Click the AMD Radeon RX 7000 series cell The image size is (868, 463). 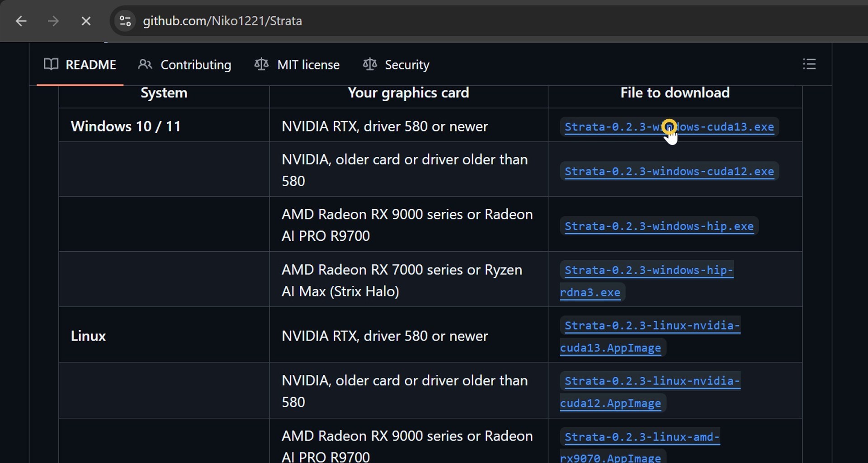coord(409,280)
